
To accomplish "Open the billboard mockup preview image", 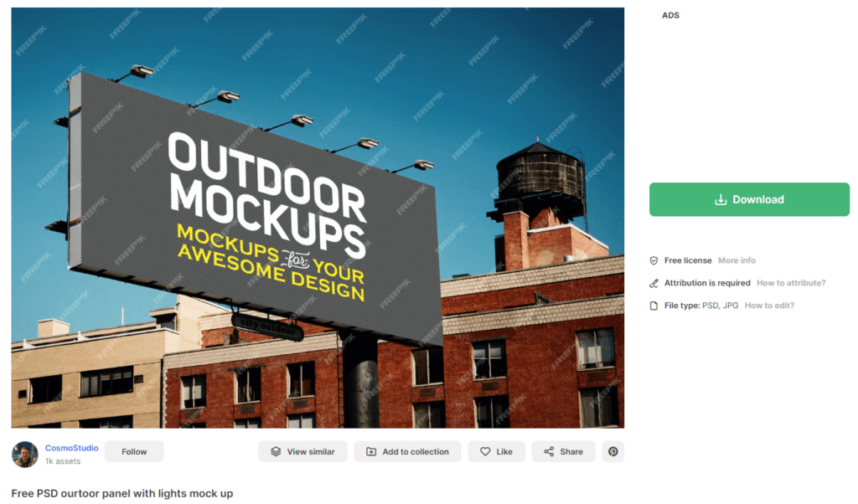I will (x=318, y=218).
